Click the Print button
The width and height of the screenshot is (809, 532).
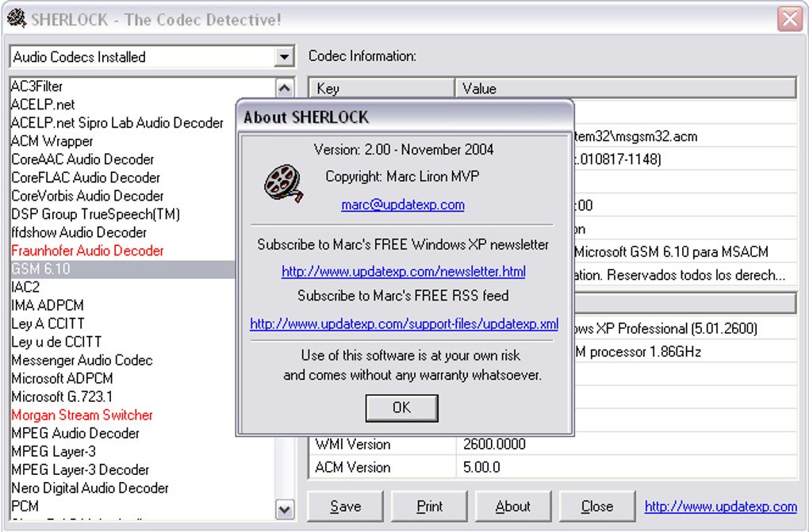tap(429, 506)
